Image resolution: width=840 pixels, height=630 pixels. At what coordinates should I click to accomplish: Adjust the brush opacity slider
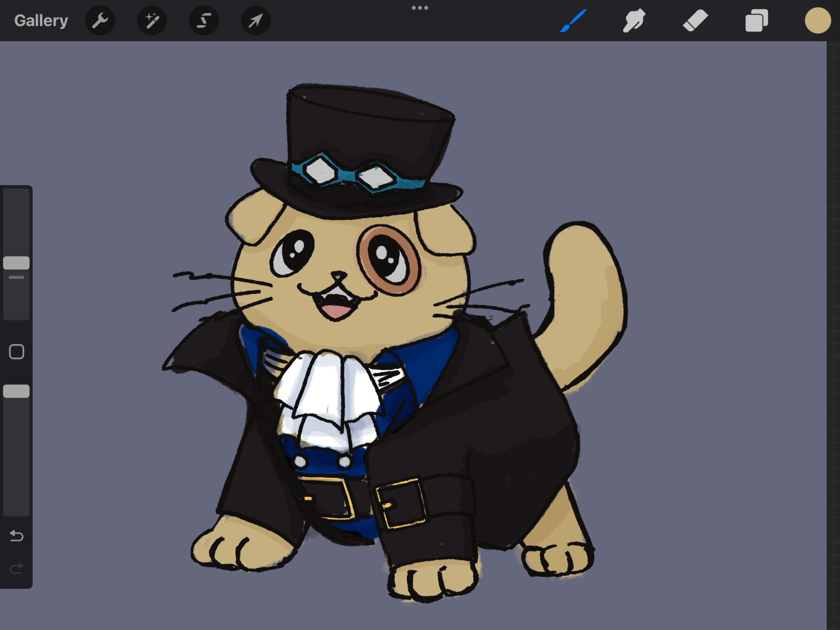pos(16,391)
